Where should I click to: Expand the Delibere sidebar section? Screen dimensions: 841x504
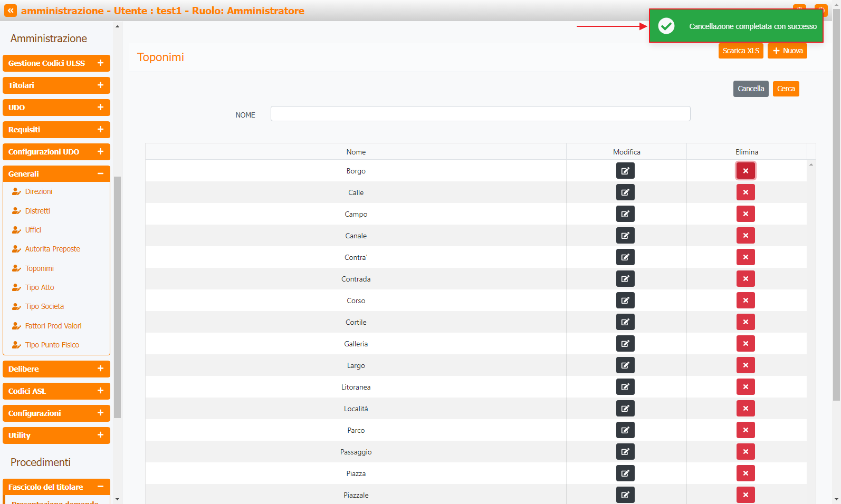point(56,369)
